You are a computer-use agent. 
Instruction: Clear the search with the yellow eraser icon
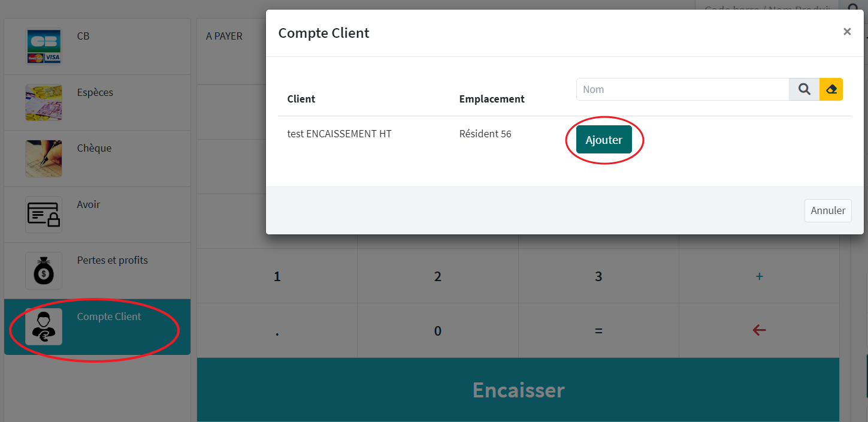click(831, 89)
